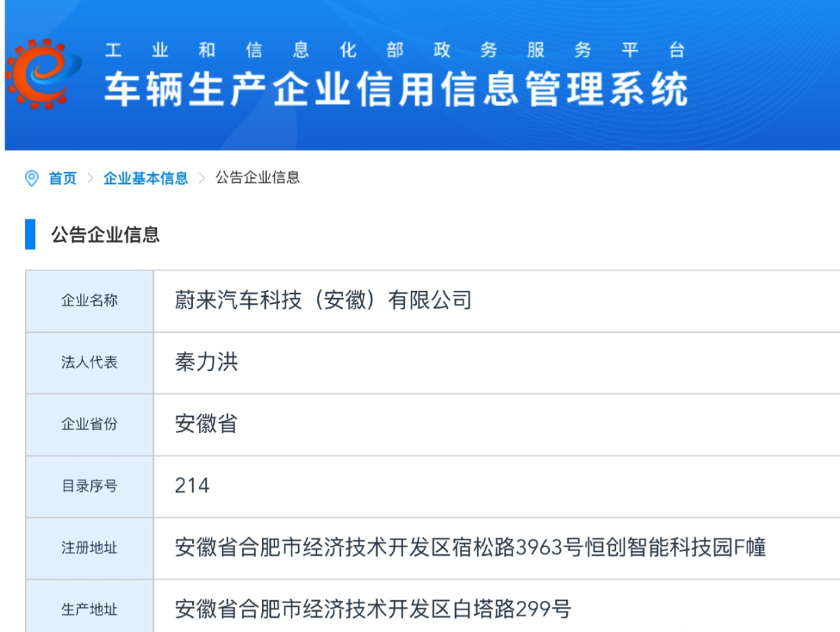Click the 工业和信息化部政务服务平台 subtitle
This screenshot has width=840, height=632.
click(395, 51)
